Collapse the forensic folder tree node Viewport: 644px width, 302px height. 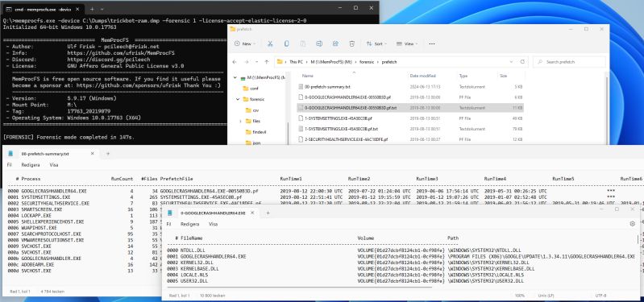pyautogui.click(x=238, y=99)
